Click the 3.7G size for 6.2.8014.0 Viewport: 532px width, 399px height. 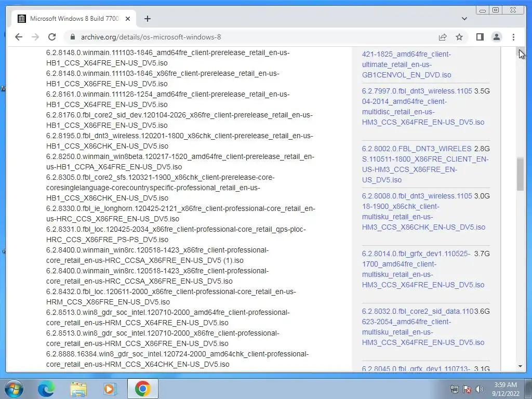click(482, 254)
